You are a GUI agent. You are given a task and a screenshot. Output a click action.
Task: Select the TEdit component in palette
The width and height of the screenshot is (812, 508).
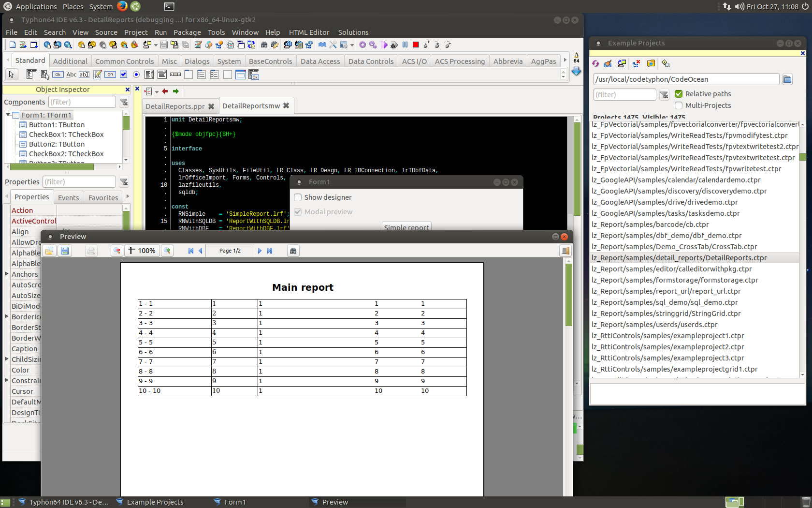coord(84,75)
